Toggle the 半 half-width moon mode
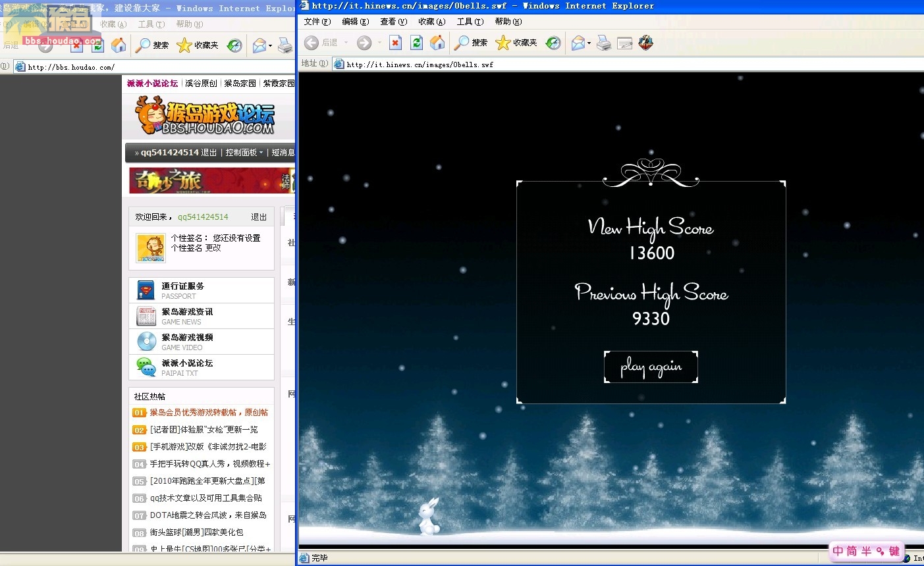924x566 pixels. [x=866, y=551]
